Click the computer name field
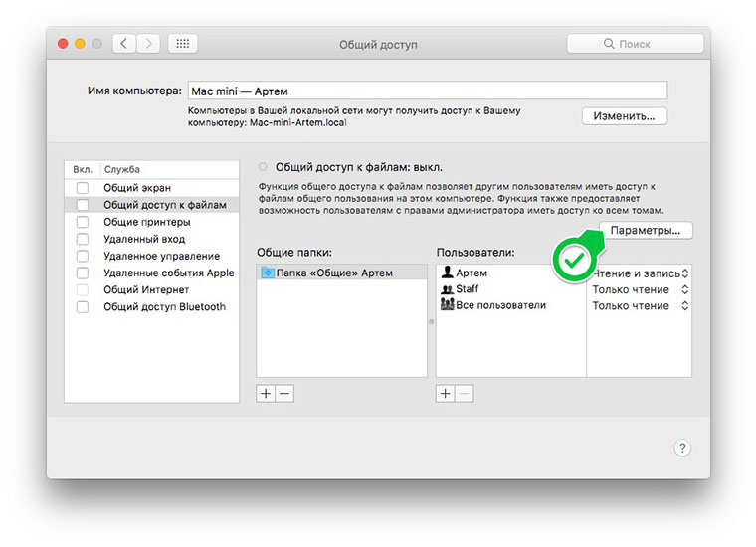756x547 pixels. 428,91
